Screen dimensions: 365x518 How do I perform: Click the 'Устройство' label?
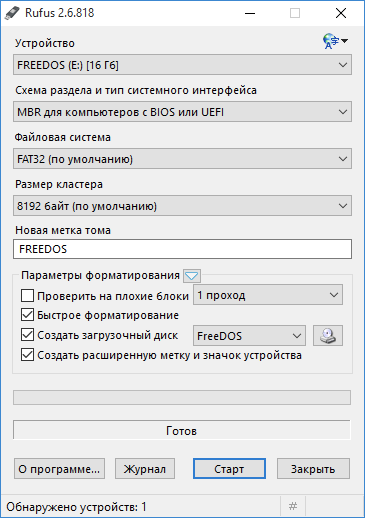pyautogui.click(x=45, y=43)
